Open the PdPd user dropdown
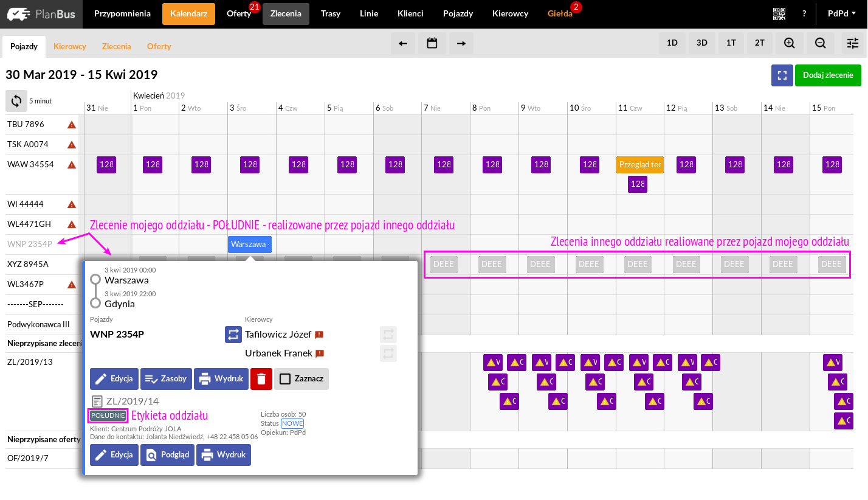This screenshot has width=868, height=500. pyautogui.click(x=842, y=13)
